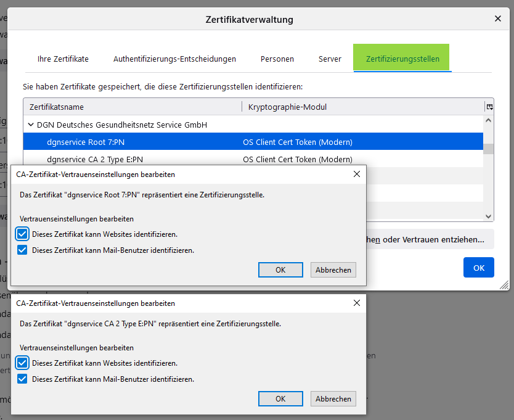Close the dgnservice CA 2 Type E:PN dialog
514x420 pixels.
pos(357,303)
